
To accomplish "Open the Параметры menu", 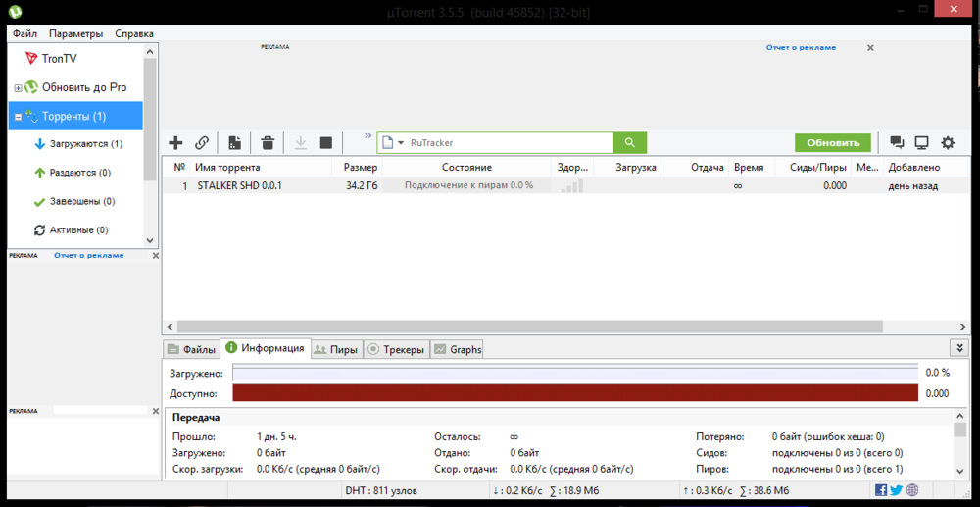I will (x=76, y=33).
